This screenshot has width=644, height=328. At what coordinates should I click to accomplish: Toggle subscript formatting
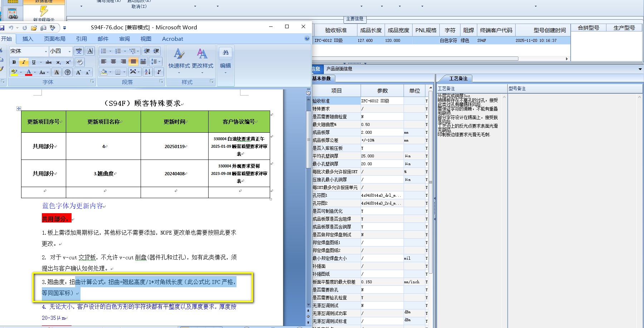pyautogui.click(x=58, y=62)
